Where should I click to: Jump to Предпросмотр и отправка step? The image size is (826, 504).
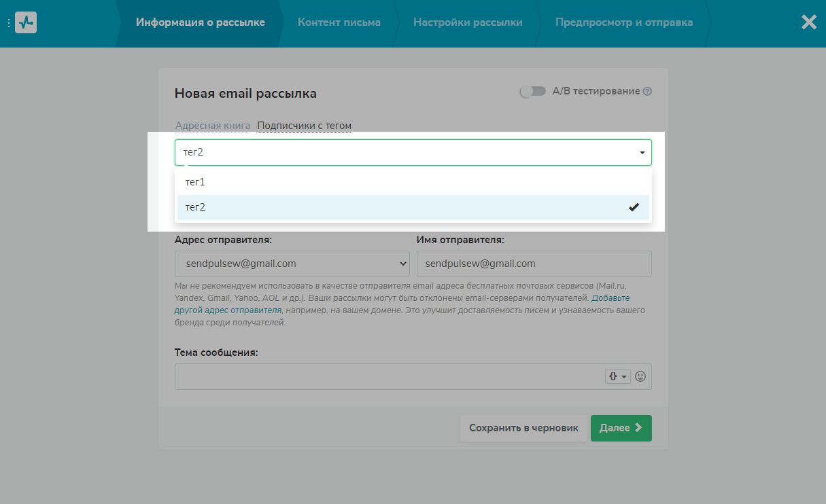623,22
